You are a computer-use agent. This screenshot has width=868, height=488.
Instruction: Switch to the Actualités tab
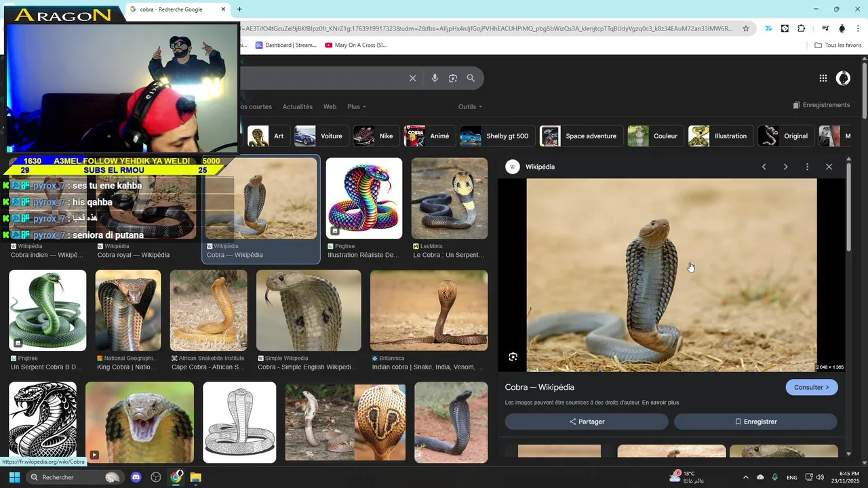coord(298,106)
